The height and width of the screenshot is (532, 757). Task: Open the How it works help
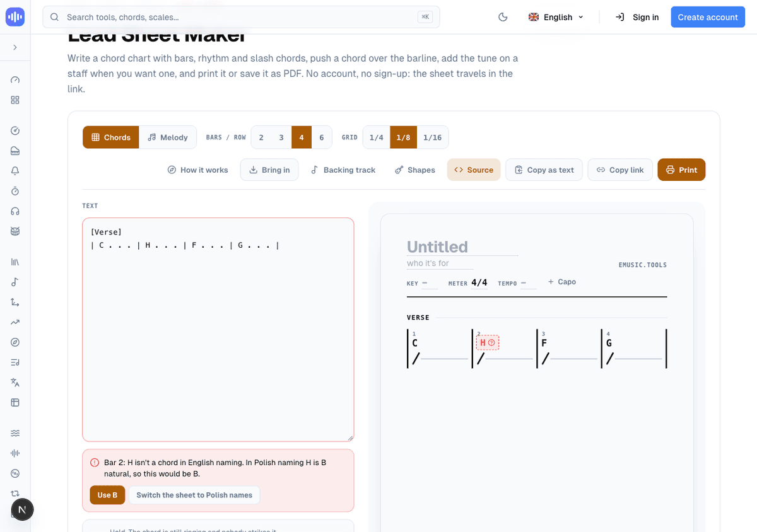(198, 170)
